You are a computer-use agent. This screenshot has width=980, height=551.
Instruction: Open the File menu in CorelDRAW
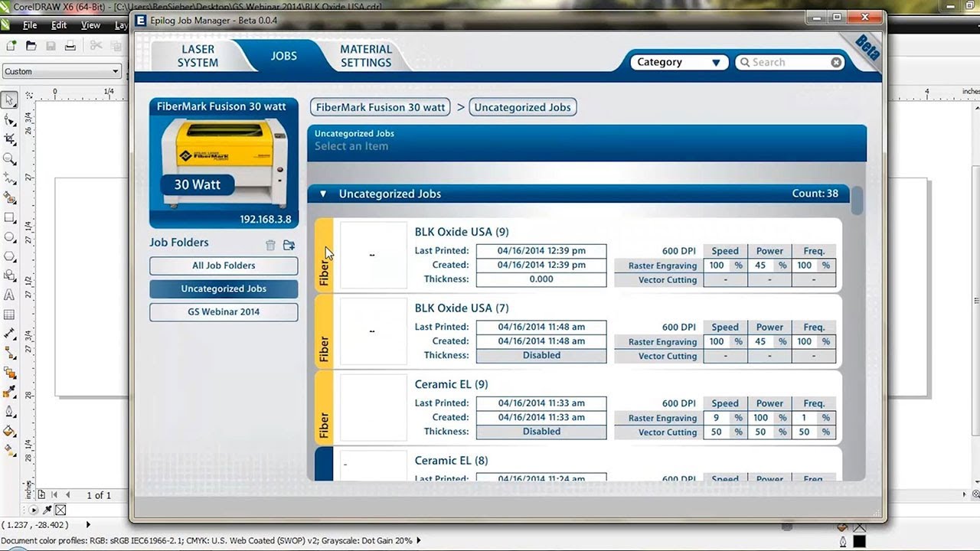point(30,25)
